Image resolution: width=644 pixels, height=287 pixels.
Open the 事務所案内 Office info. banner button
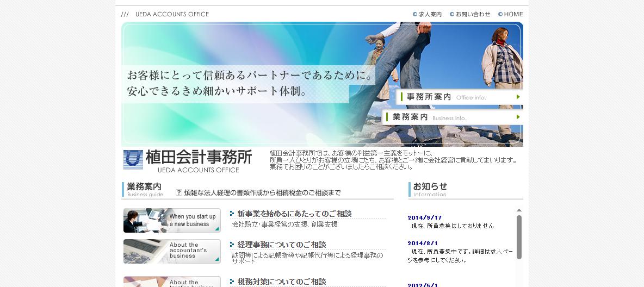[x=459, y=97]
